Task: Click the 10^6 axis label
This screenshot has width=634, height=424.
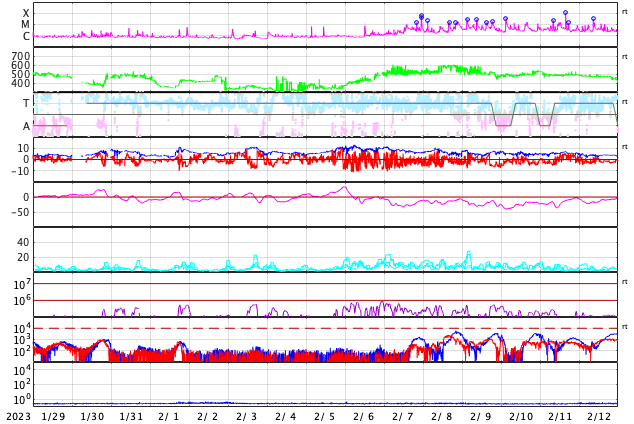Action: [x=22, y=301]
